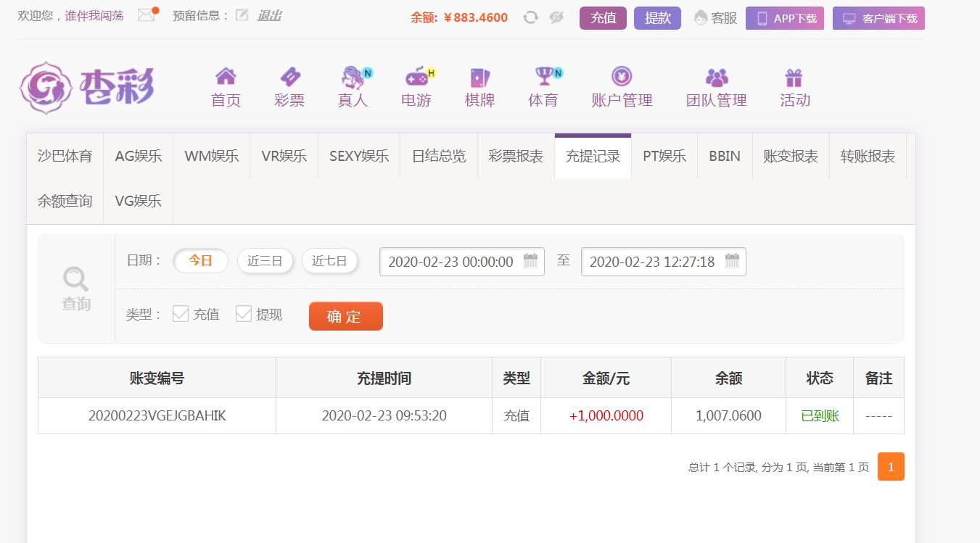Open start date calendar picker icon
980x543 pixels.
pos(530,261)
